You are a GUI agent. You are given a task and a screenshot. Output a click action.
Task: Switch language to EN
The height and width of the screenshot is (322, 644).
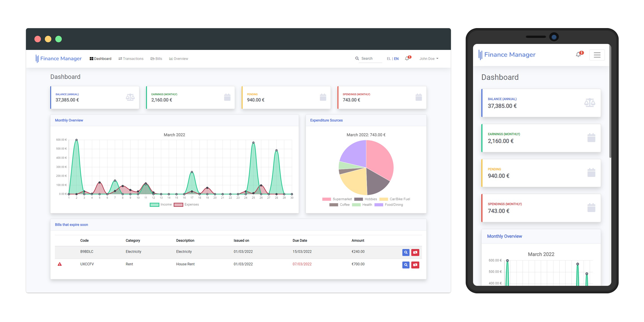[x=396, y=59]
